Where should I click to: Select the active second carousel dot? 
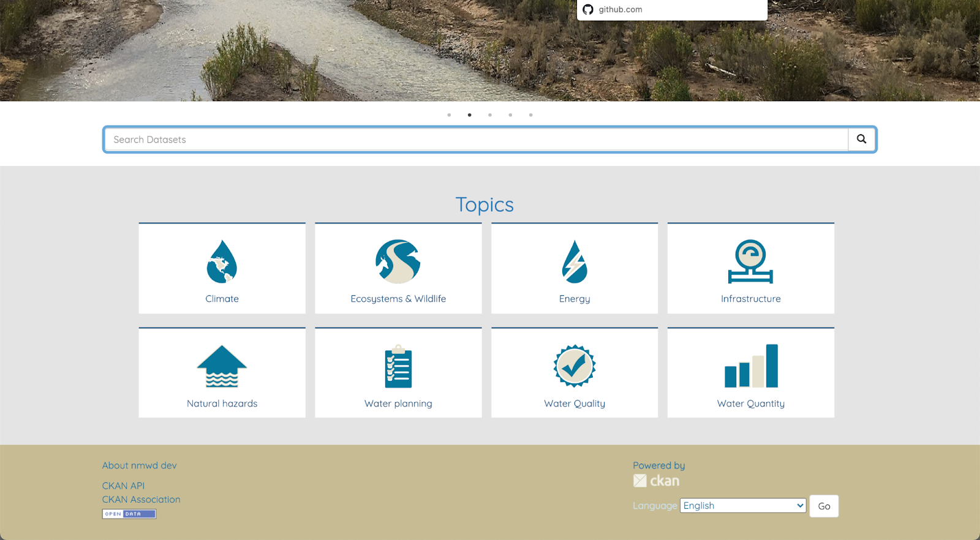point(469,115)
